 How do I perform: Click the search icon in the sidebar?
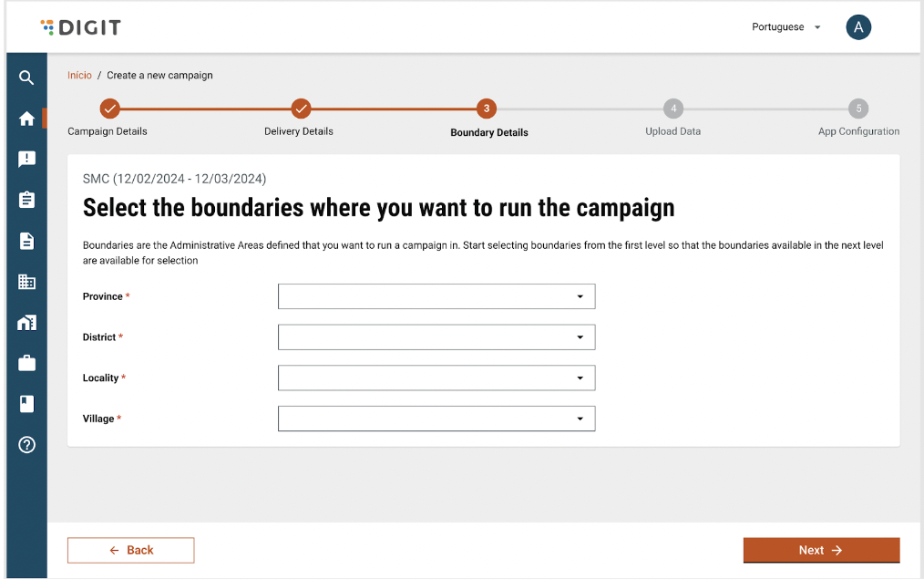click(x=26, y=78)
